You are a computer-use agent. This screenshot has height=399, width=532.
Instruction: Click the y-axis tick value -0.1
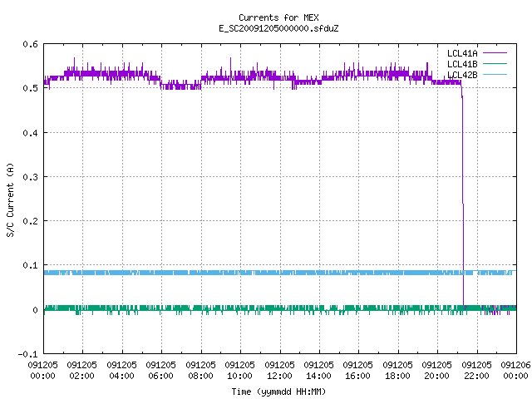27,354
